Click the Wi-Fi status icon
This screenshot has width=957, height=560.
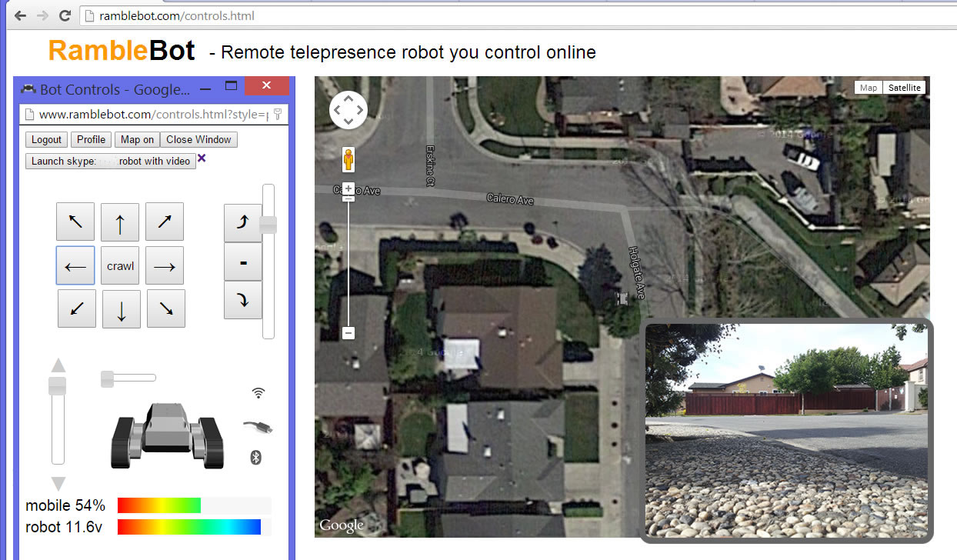[258, 393]
